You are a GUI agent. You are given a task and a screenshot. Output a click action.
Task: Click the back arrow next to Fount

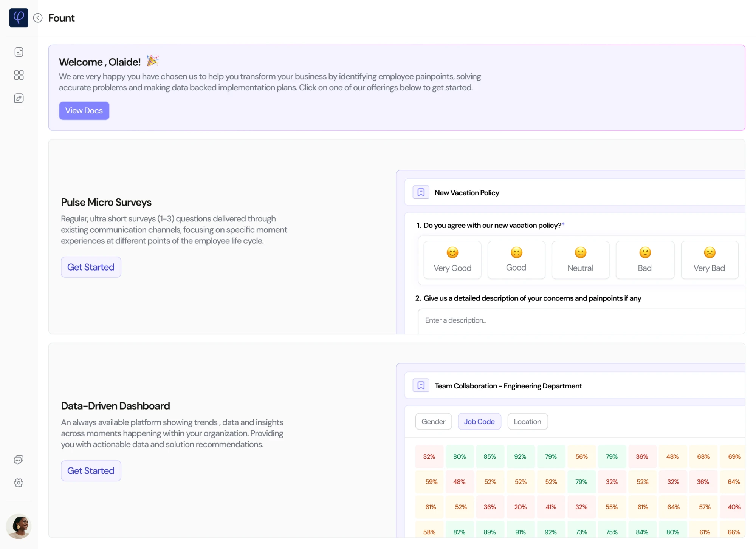[38, 18]
